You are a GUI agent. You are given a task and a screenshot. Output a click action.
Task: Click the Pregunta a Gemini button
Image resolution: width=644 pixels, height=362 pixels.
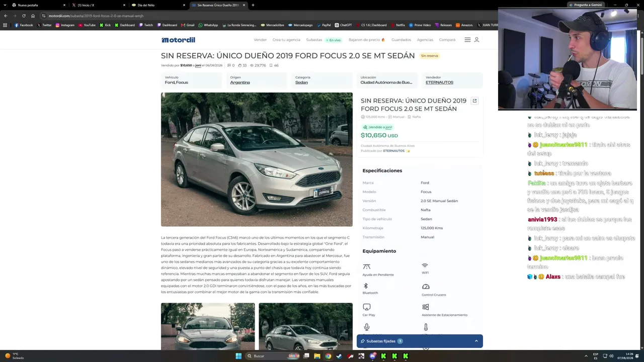pyautogui.click(x=585, y=5)
